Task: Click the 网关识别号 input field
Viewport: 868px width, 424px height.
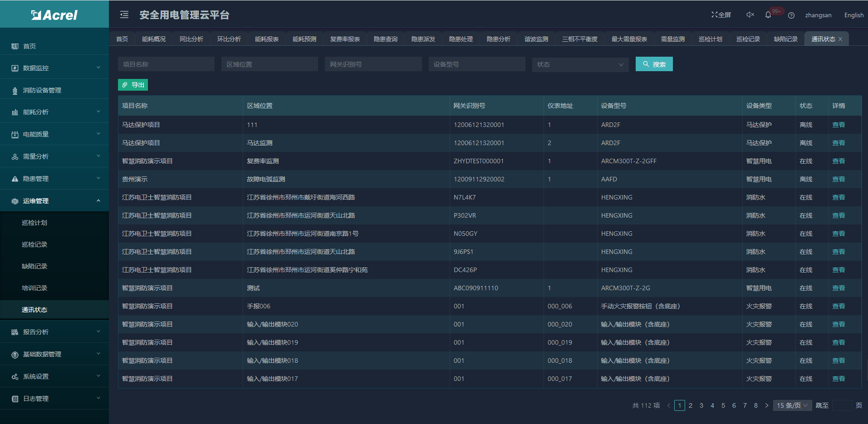Action: point(373,64)
